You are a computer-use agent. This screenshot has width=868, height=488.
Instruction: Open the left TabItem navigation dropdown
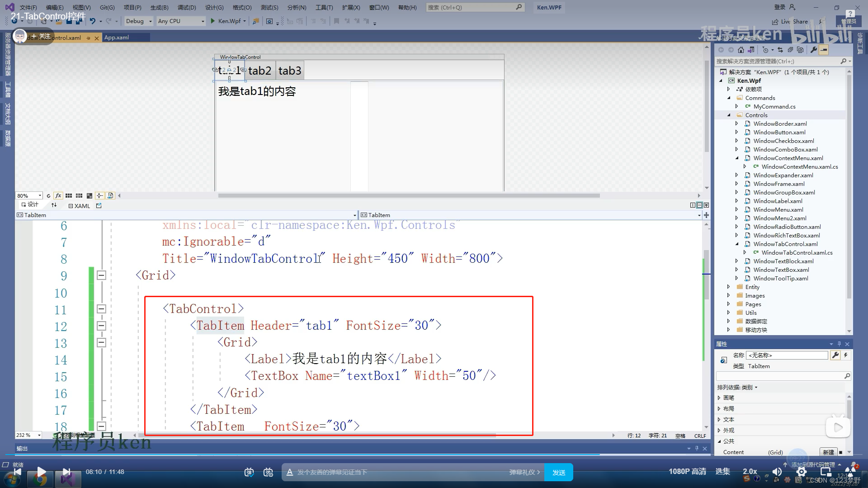[x=354, y=215]
